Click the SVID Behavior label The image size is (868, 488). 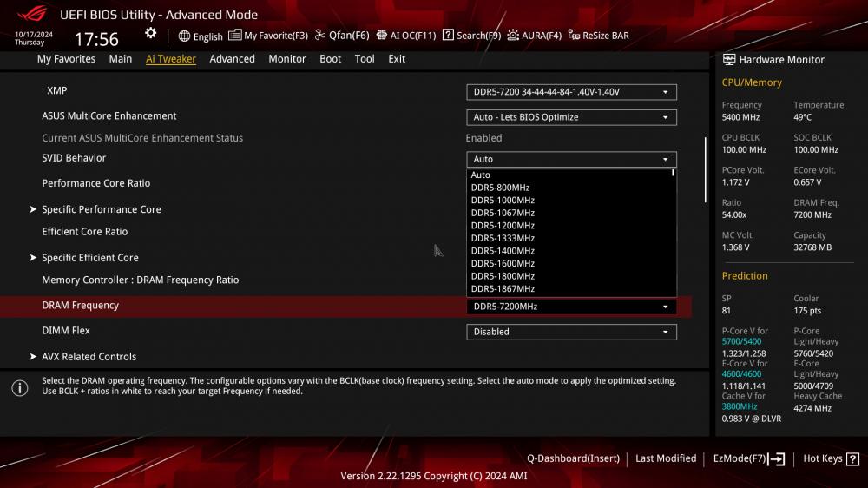tap(74, 158)
